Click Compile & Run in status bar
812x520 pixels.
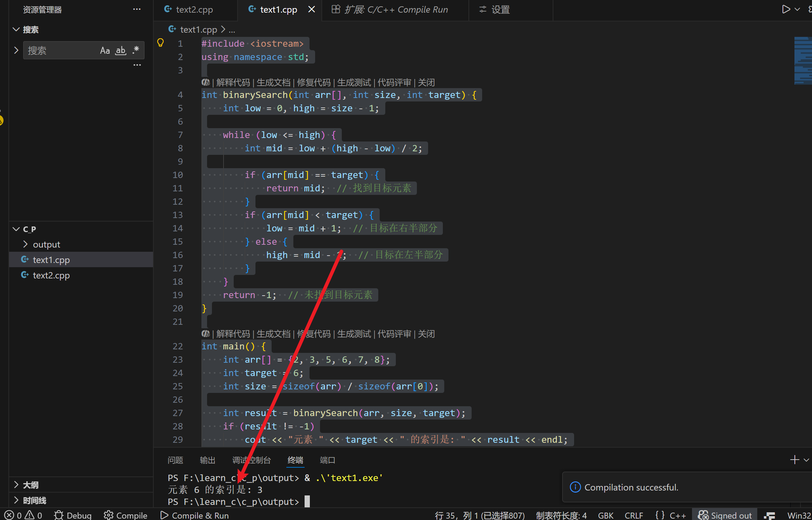point(195,515)
